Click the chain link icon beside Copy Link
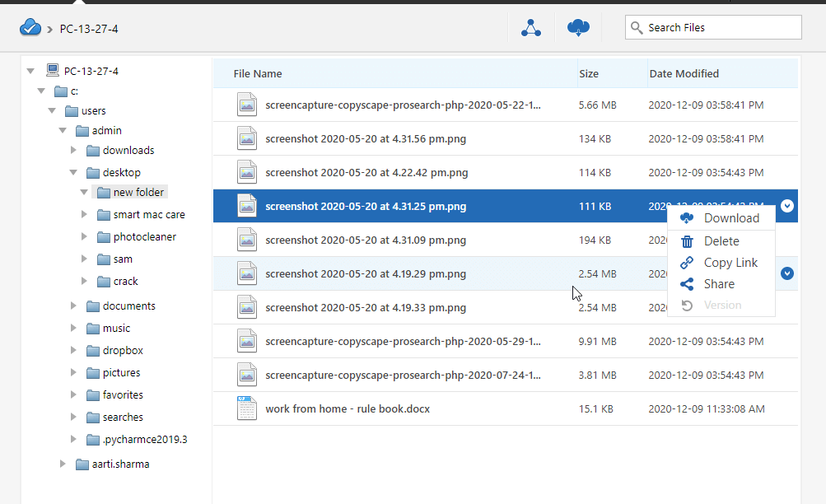The width and height of the screenshot is (826, 504). click(687, 262)
